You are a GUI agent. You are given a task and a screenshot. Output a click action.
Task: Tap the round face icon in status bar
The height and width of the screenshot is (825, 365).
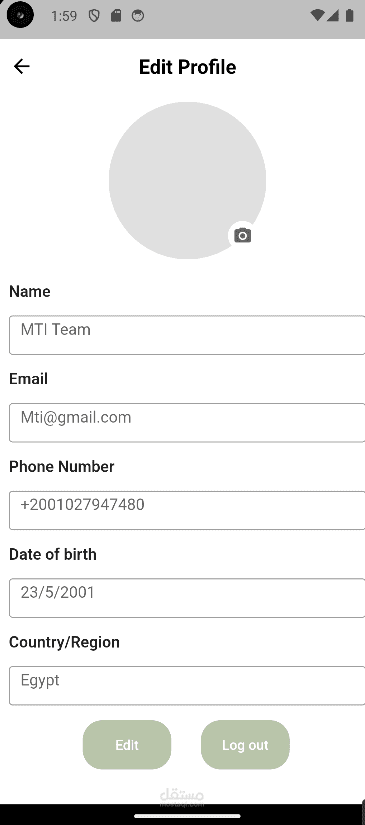coord(138,16)
